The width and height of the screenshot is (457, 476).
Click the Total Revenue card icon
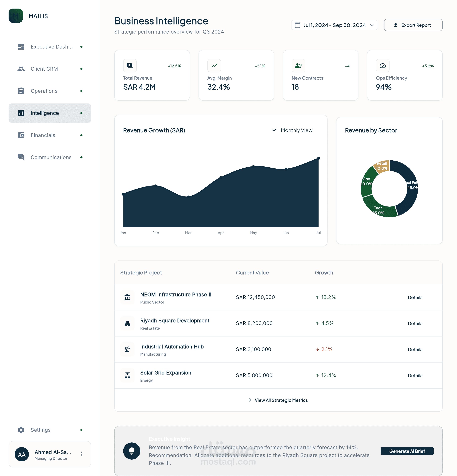(130, 66)
